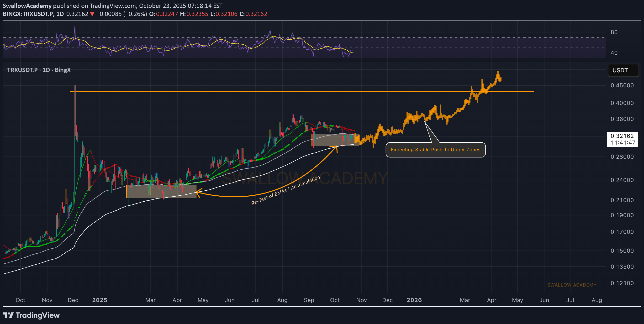Click the 'Expecting Stable Push To Upper Zones' callout
This screenshot has width=644, height=324.
tap(436, 150)
